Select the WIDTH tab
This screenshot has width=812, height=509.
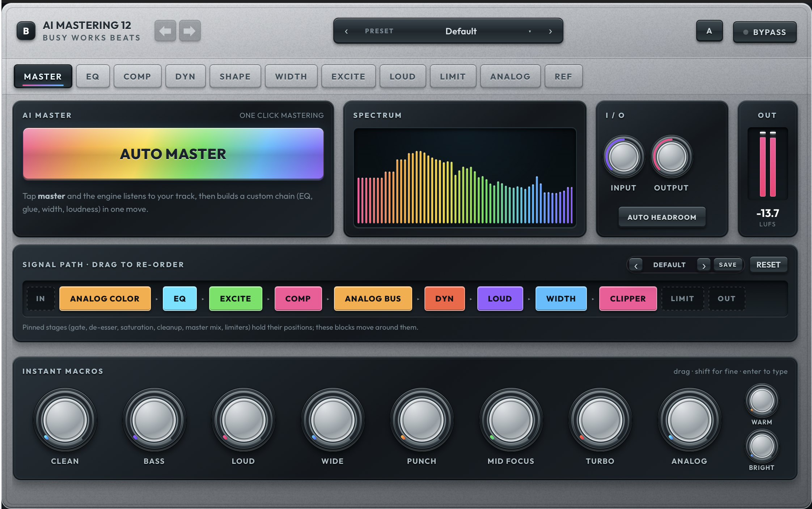(x=291, y=76)
